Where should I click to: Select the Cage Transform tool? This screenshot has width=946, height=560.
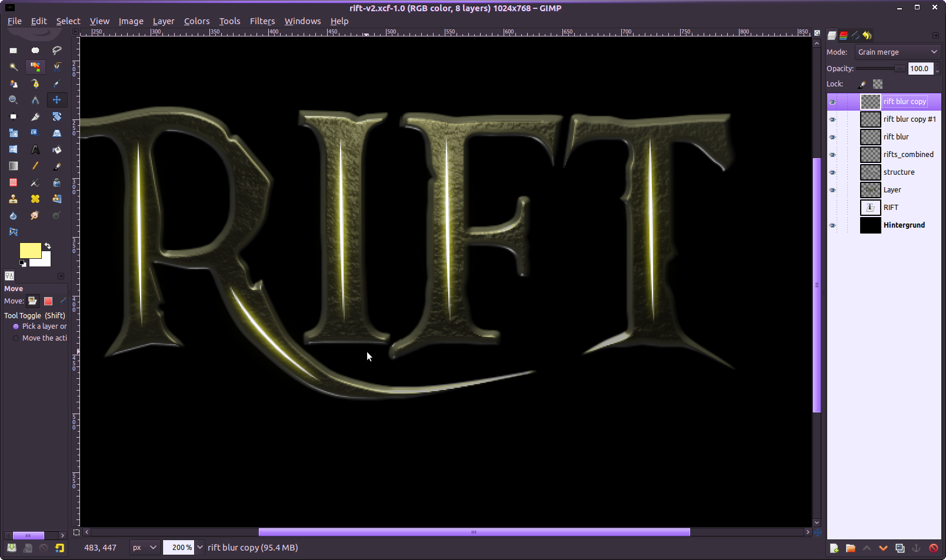(x=13, y=232)
